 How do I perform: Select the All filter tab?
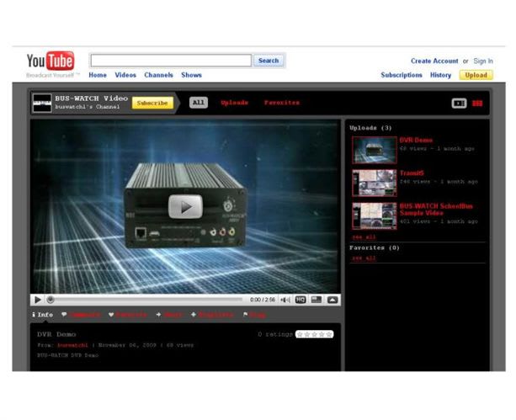point(199,103)
